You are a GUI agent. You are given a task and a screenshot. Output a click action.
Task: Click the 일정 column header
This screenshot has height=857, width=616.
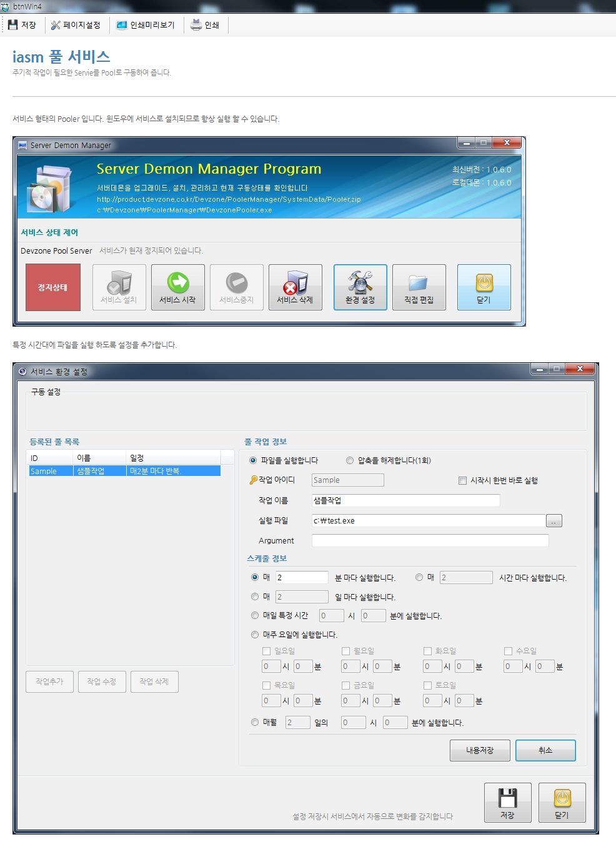[x=174, y=458]
